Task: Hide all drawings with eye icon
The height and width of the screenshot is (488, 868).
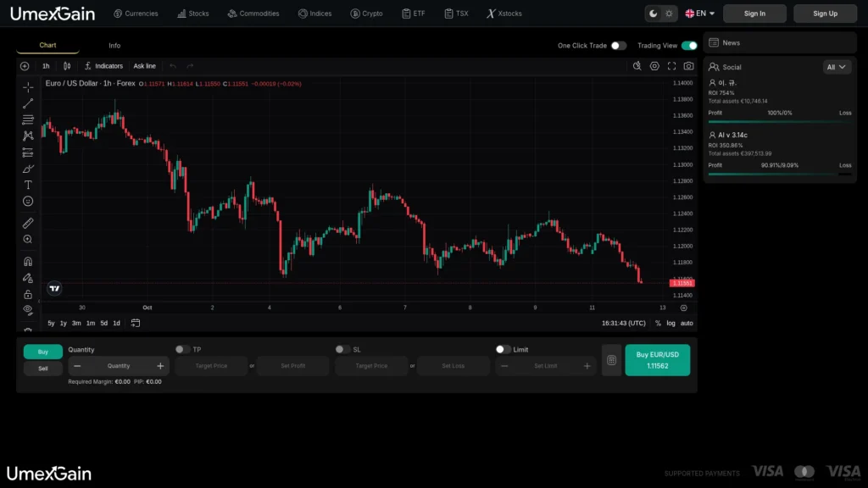Action: click(28, 310)
